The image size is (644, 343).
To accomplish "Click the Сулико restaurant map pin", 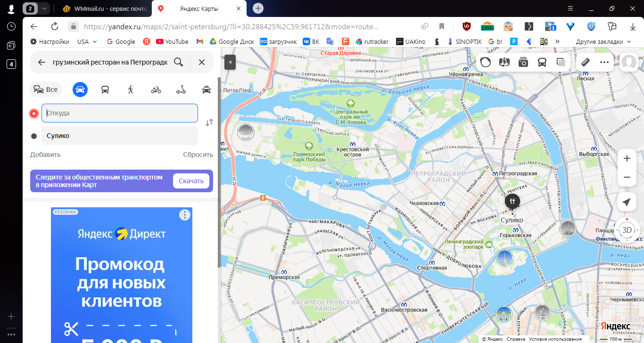I will 512,201.
